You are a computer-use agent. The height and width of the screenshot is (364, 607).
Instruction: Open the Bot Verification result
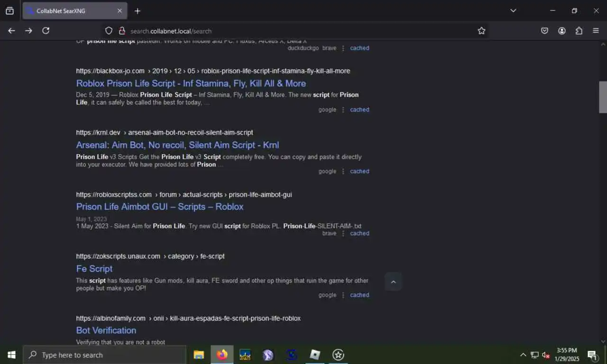point(106,330)
